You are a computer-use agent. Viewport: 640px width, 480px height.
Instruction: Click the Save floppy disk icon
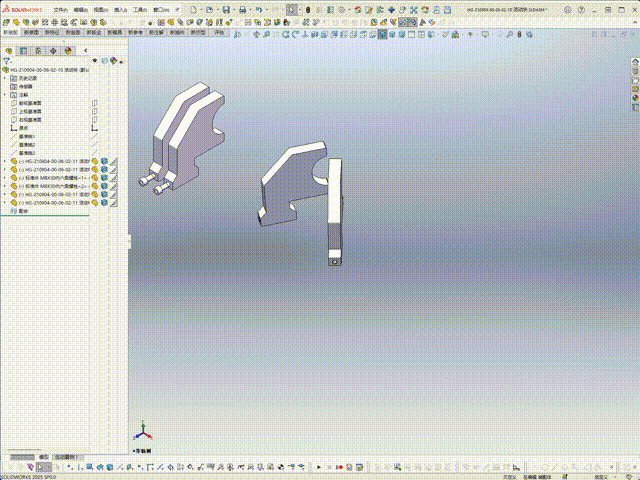coord(226,9)
